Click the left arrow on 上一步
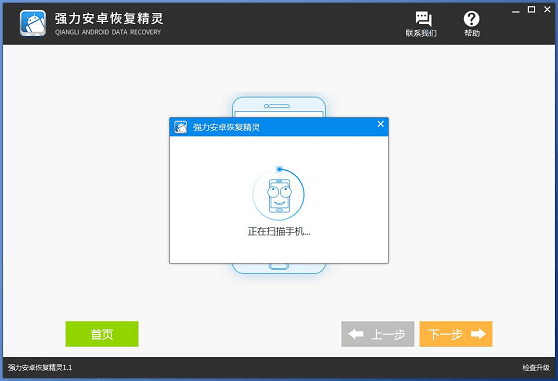This screenshot has width=558, height=381. pyautogui.click(x=356, y=334)
